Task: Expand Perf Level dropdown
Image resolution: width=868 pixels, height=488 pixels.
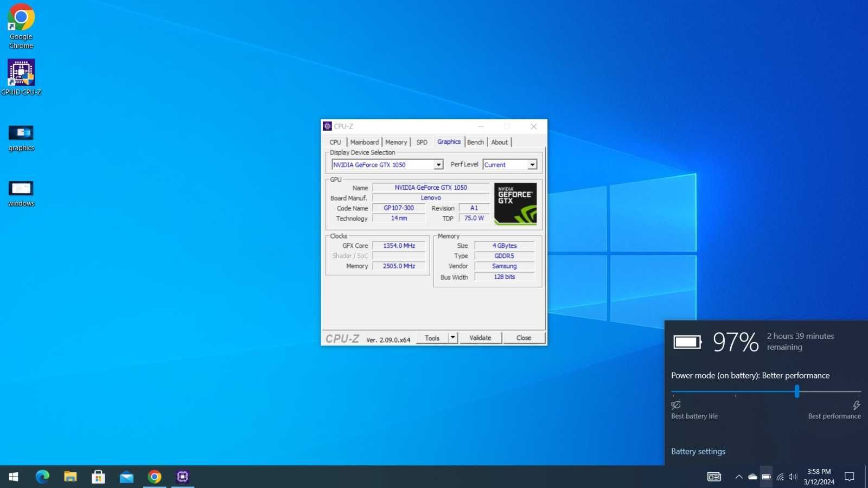Action: click(x=532, y=165)
